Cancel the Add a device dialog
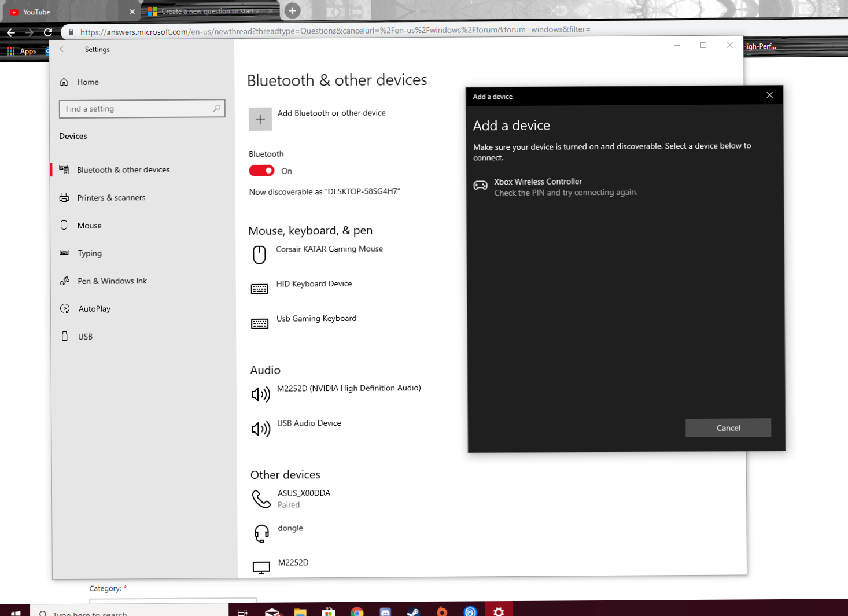The height and width of the screenshot is (616, 848). 728,428
